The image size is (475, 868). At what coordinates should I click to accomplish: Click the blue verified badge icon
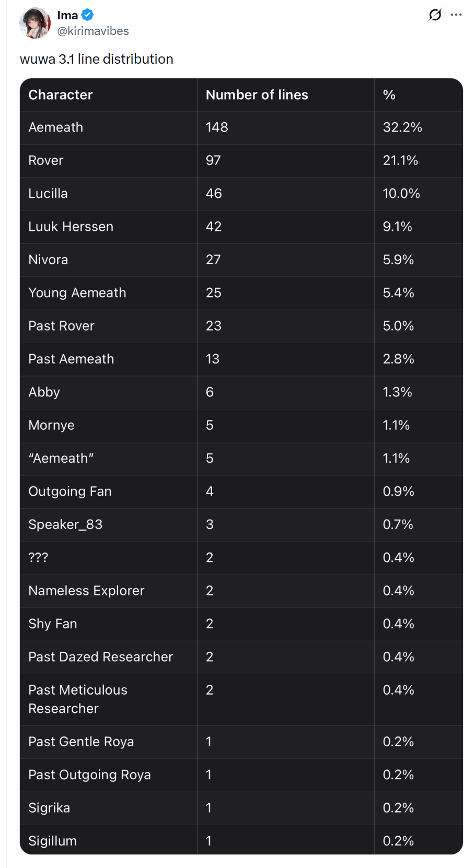click(x=88, y=15)
